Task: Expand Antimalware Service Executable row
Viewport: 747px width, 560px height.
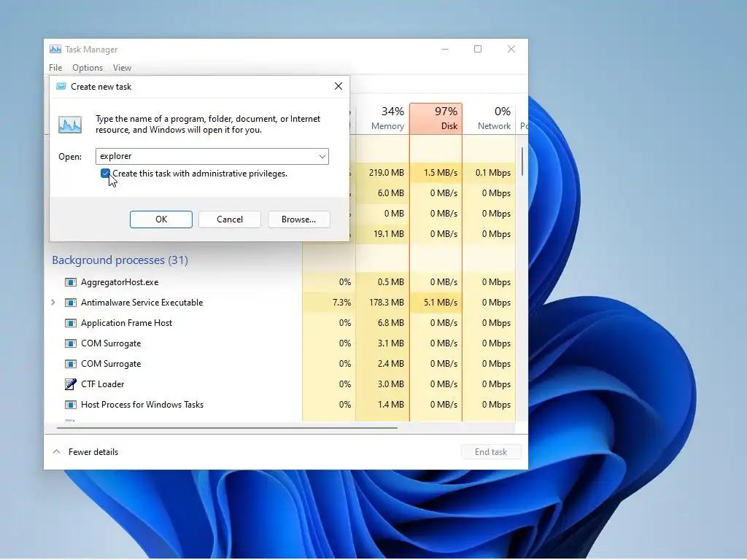Action: [53, 303]
